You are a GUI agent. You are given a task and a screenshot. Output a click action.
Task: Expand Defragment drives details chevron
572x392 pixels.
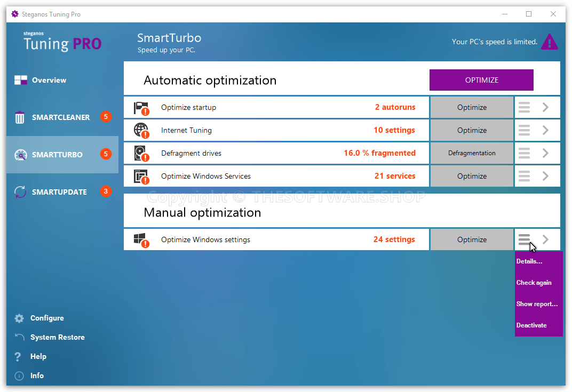pos(545,153)
